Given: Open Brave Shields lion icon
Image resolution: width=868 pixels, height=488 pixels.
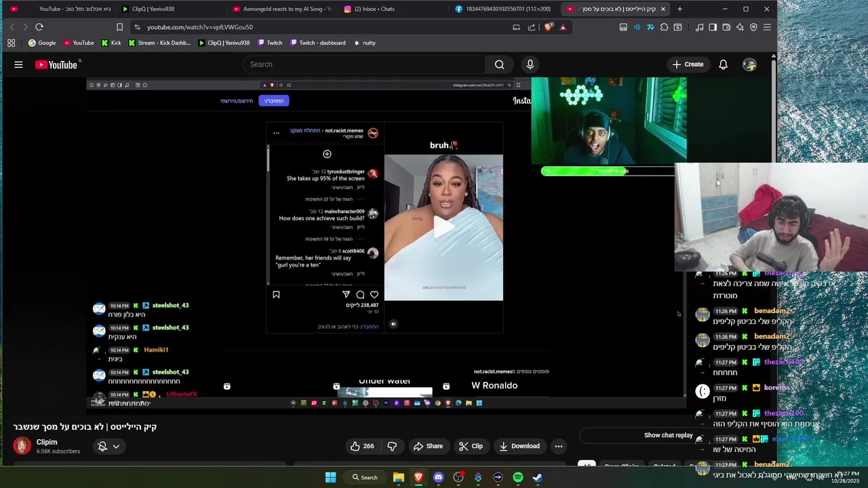Looking at the screenshot, I should [548, 27].
